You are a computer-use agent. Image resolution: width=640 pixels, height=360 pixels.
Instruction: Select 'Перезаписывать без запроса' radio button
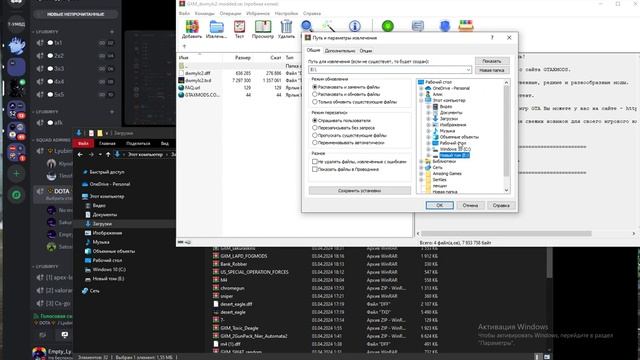pos(315,128)
